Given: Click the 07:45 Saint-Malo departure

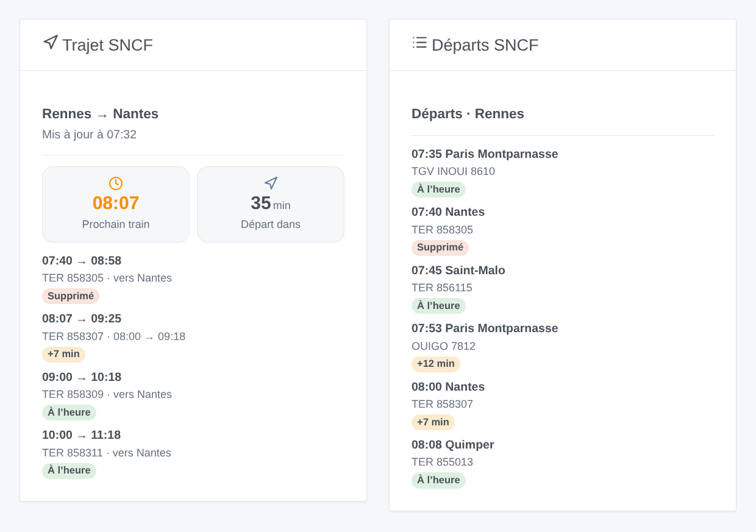Looking at the screenshot, I should click(x=458, y=270).
